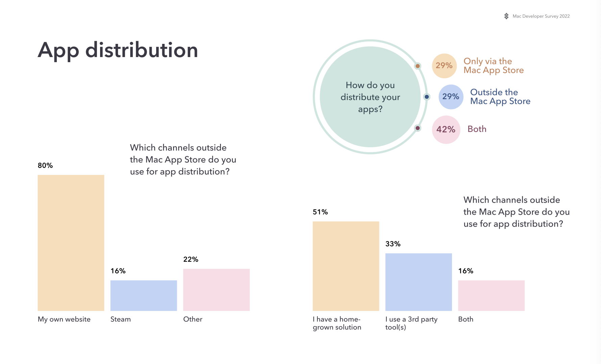The height and width of the screenshot is (364, 601).
Task: Click the "Mac Developer Survey 2022" text
Action: tap(541, 16)
